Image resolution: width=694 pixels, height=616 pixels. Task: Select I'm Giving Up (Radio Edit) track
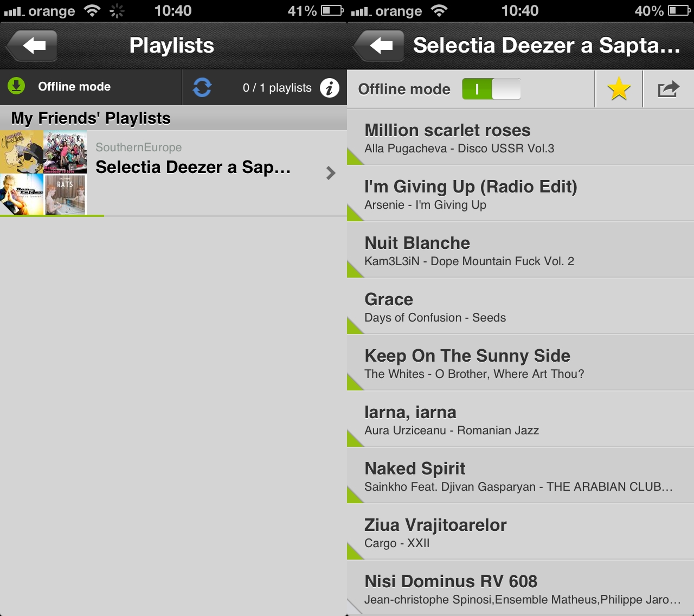pyautogui.click(x=520, y=193)
